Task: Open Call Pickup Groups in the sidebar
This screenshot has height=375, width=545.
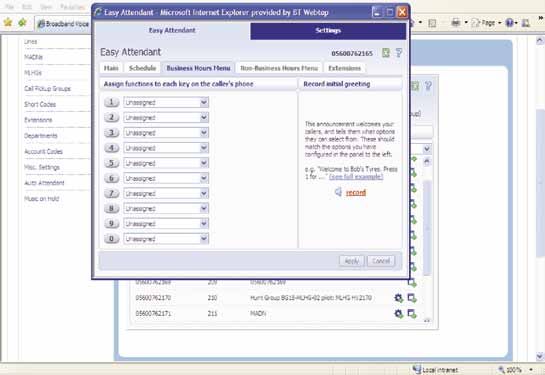Action: [x=47, y=89]
